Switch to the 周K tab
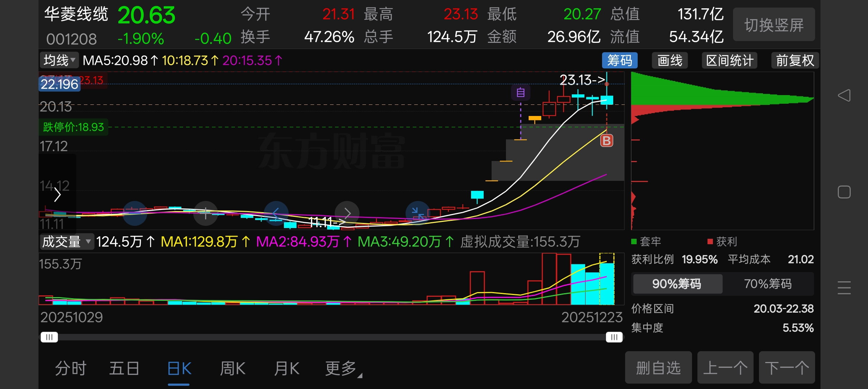The width and height of the screenshot is (868, 389). tap(232, 368)
